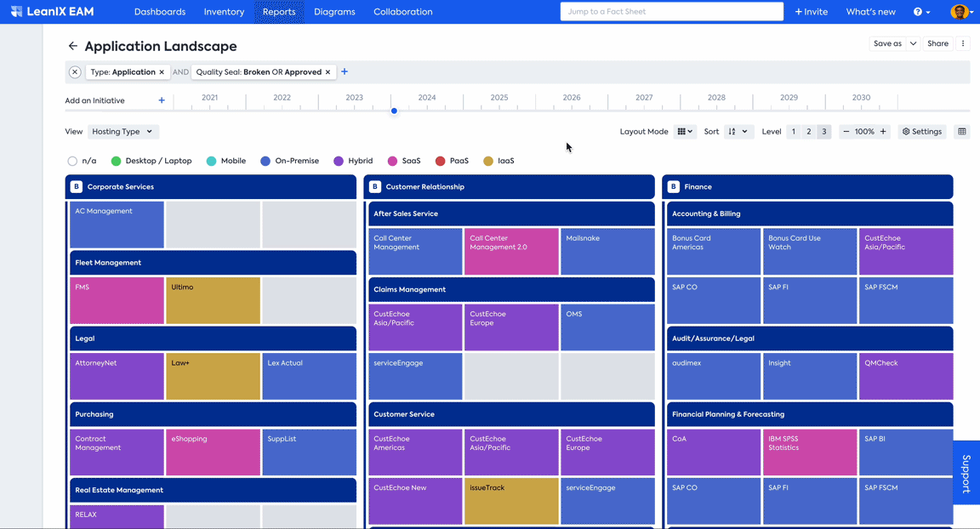
Task: Click the timeline current-date marker
Action: [x=394, y=111]
